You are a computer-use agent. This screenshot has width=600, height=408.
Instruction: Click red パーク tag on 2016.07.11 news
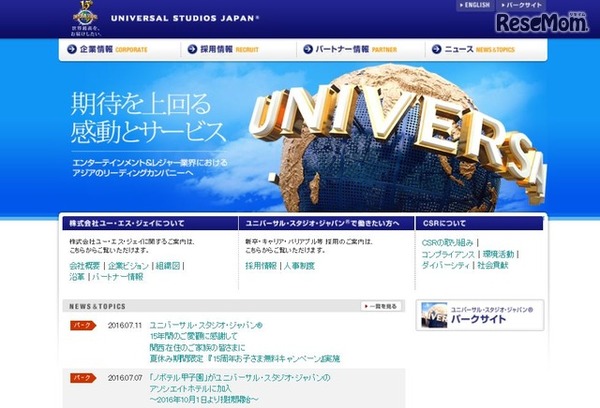pyautogui.click(x=83, y=325)
